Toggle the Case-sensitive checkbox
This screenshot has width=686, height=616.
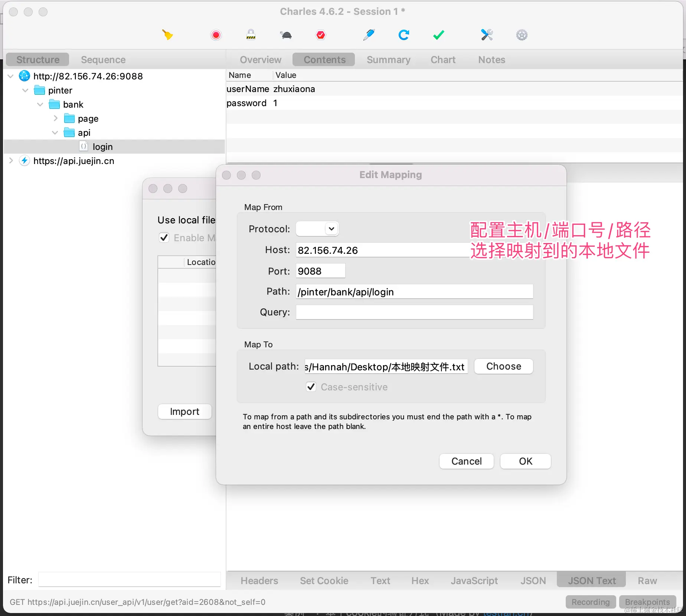(311, 387)
